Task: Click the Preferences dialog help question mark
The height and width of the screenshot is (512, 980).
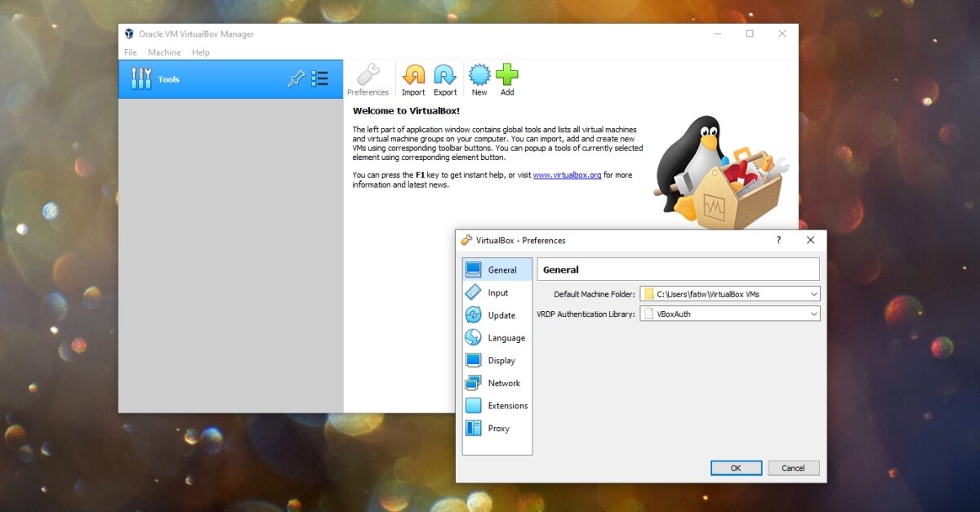Action: tap(778, 240)
